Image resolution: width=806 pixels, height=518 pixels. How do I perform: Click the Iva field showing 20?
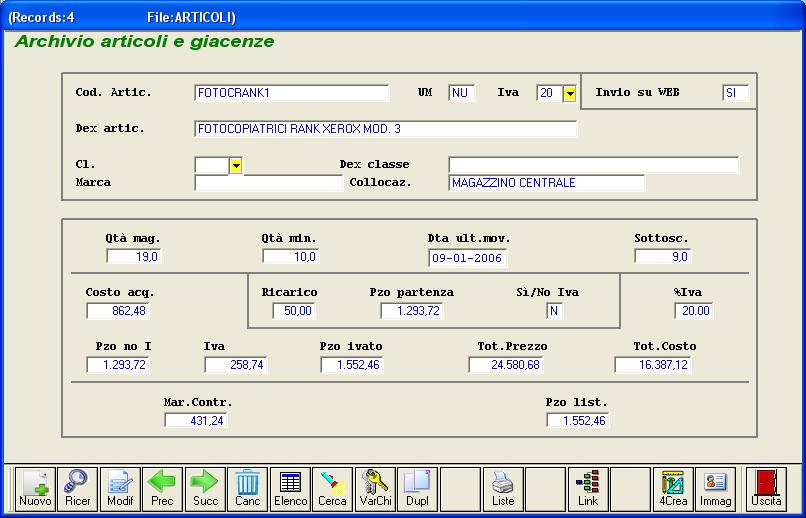click(549, 93)
